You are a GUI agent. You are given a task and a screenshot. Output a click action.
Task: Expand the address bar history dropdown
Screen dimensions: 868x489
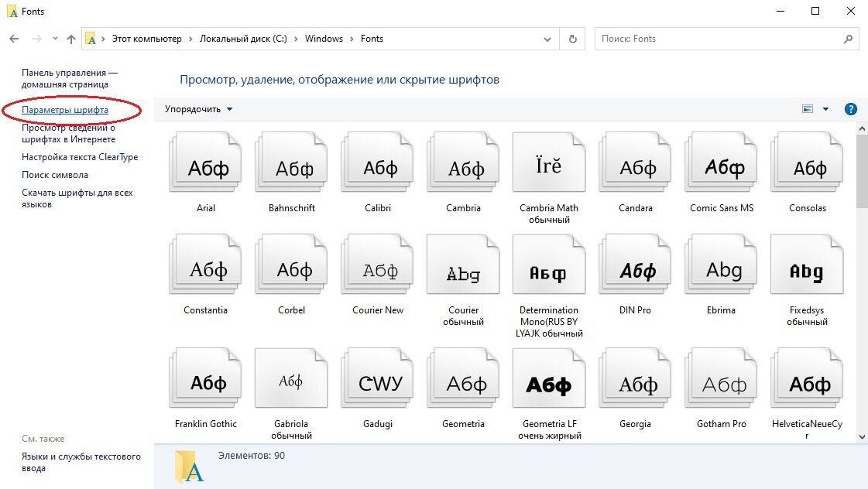(547, 39)
